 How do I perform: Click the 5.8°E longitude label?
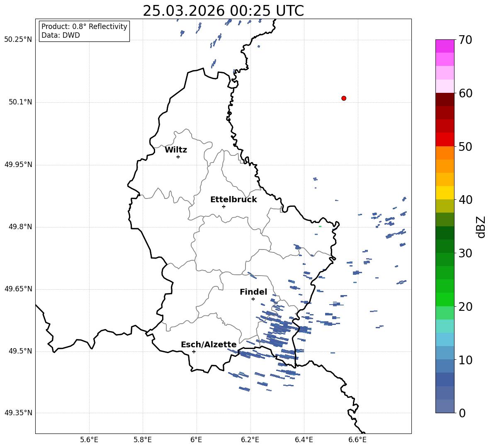(x=143, y=440)
